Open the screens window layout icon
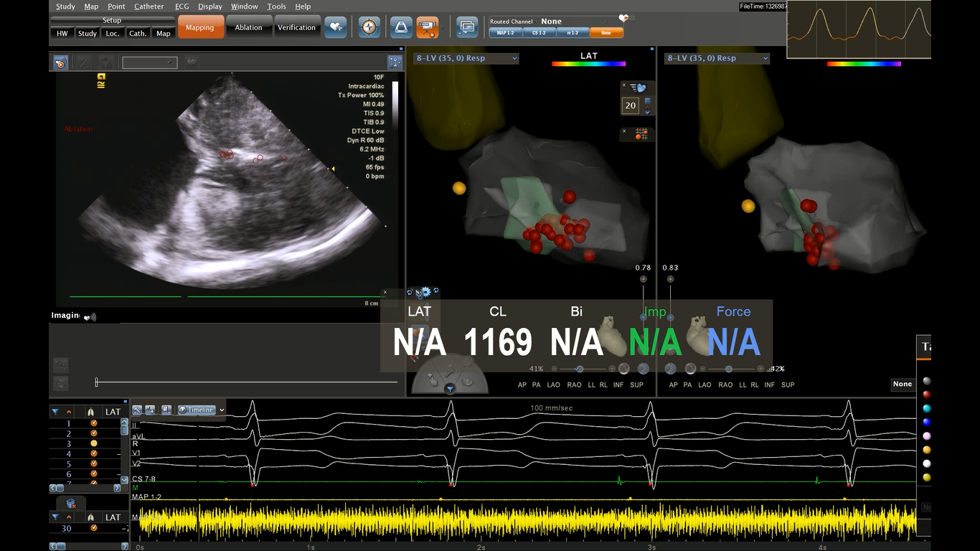This screenshot has height=551, width=980. (467, 27)
